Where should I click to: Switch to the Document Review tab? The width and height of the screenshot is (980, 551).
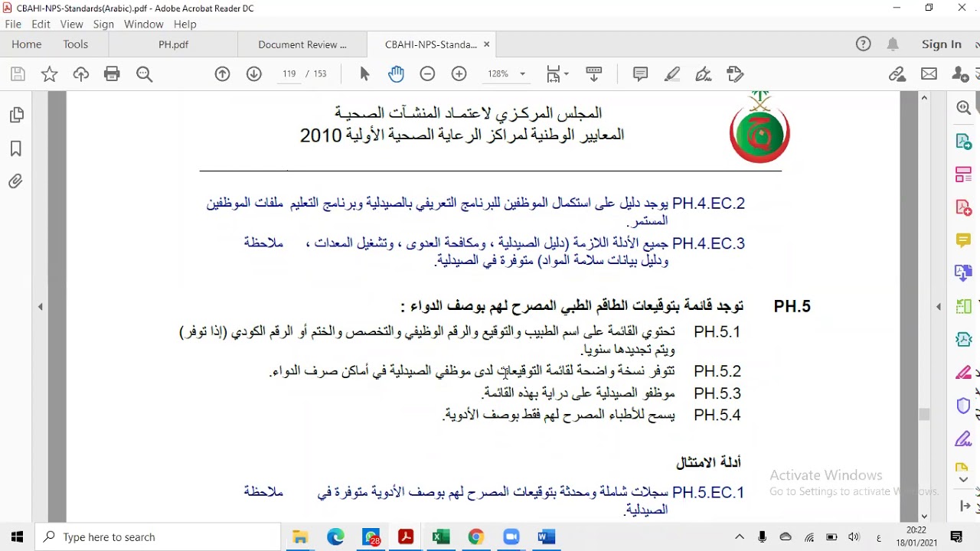coord(302,44)
